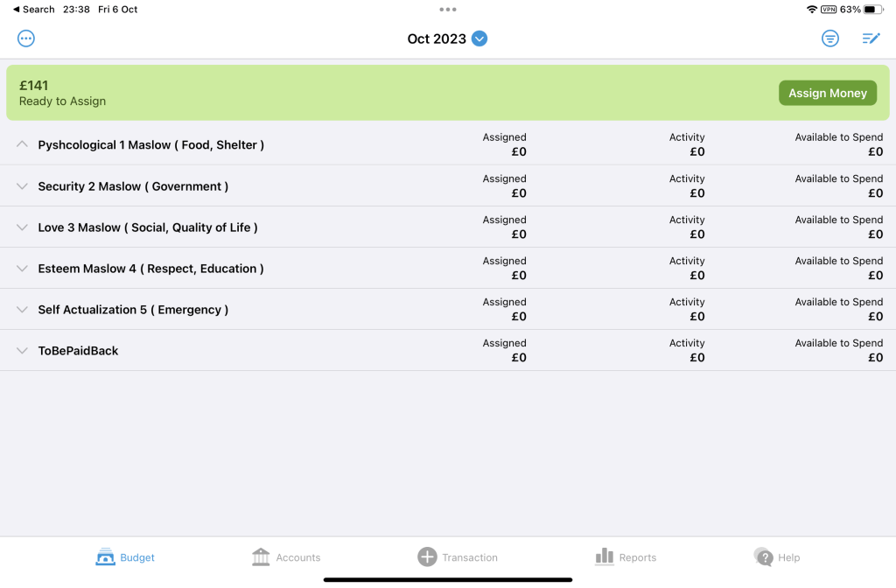Open the Budget tab icon

point(105,557)
